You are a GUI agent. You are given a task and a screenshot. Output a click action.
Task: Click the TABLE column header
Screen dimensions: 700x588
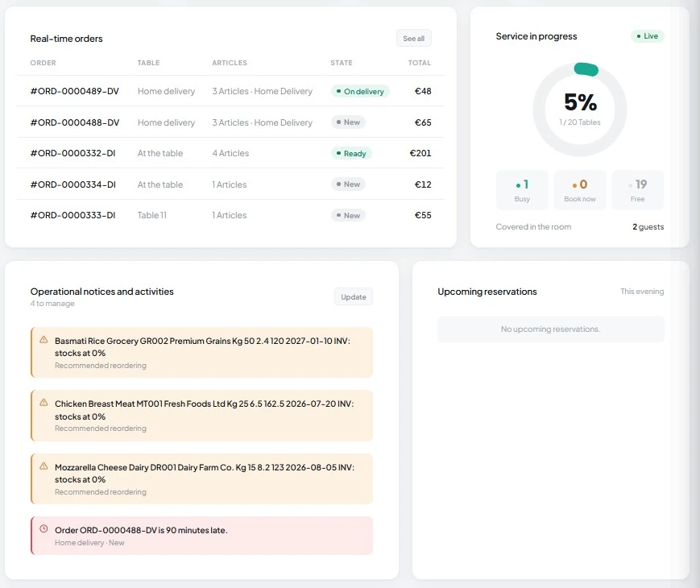(x=149, y=63)
